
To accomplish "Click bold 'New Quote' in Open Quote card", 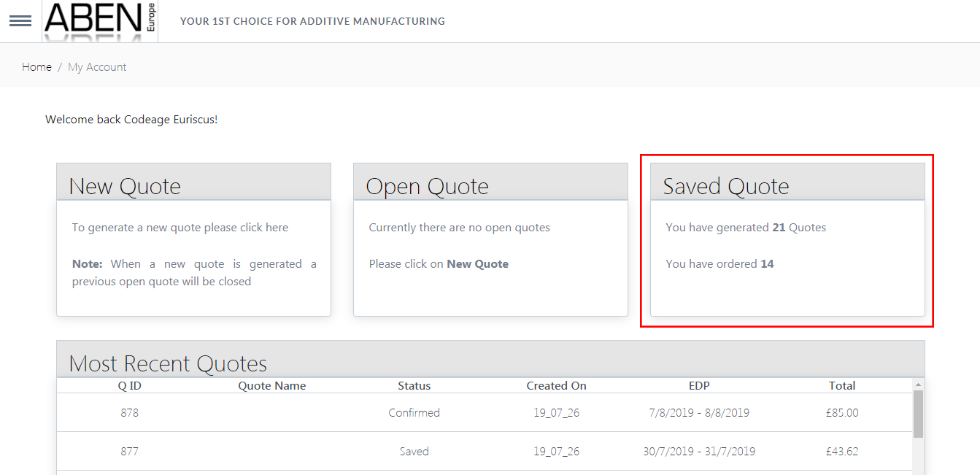I will pyautogui.click(x=477, y=264).
